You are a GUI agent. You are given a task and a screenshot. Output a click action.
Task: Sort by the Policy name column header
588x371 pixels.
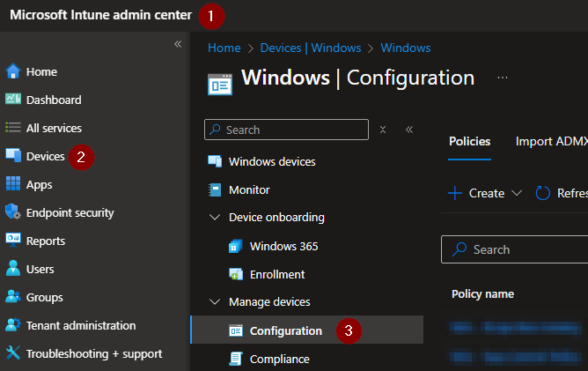click(x=482, y=293)
